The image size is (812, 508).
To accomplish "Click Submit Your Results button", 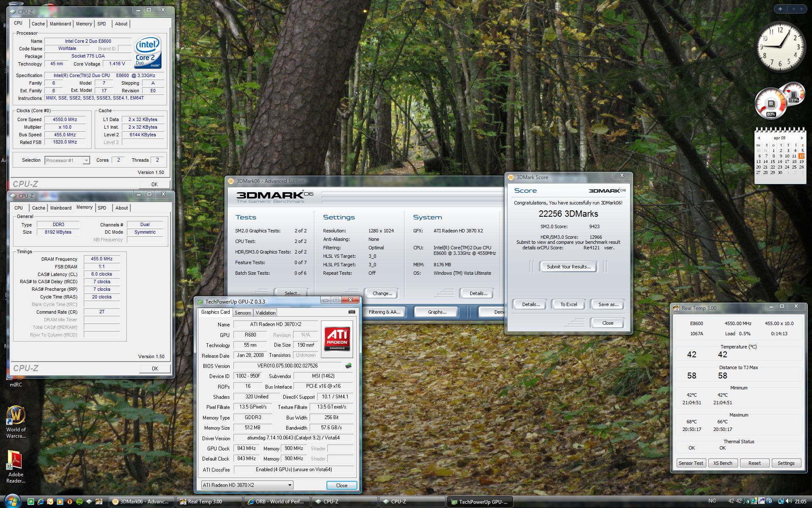I will (x=568, y=267).
